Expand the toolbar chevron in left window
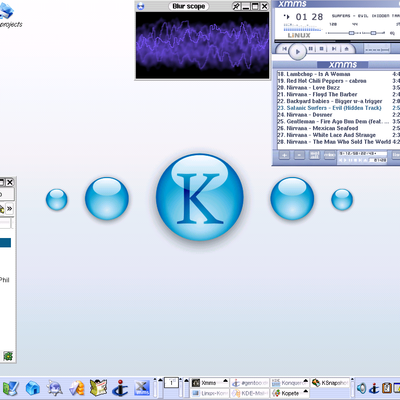 (x=9, y=209)
